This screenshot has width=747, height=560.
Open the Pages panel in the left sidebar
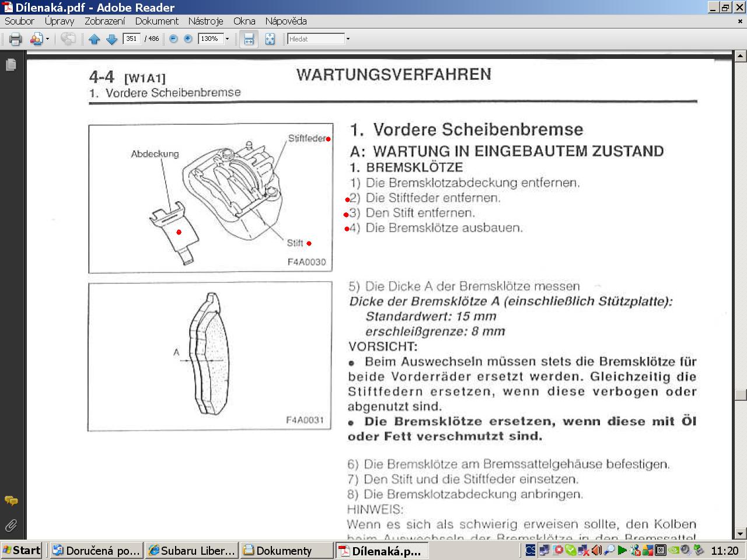[11, 65]
